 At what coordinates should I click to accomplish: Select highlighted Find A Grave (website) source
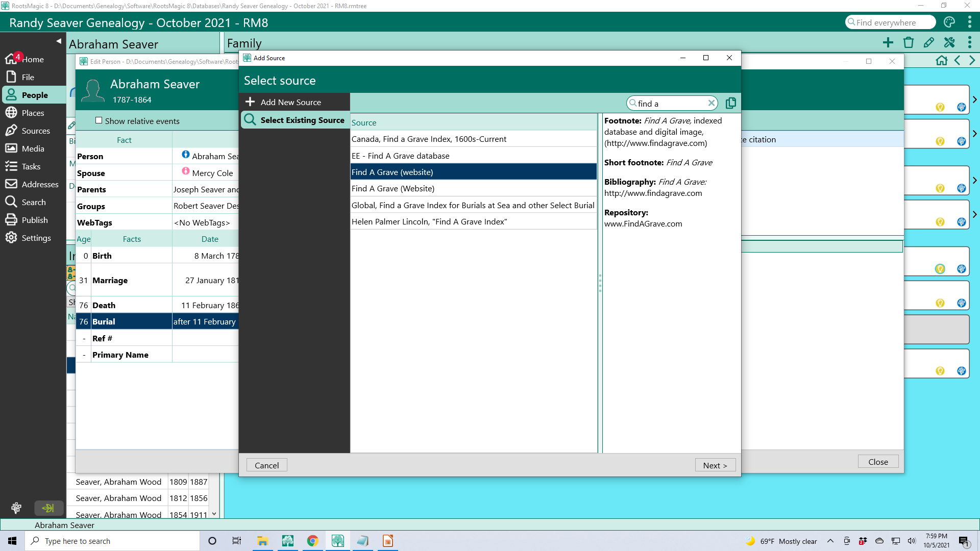(x=473, y=172)
